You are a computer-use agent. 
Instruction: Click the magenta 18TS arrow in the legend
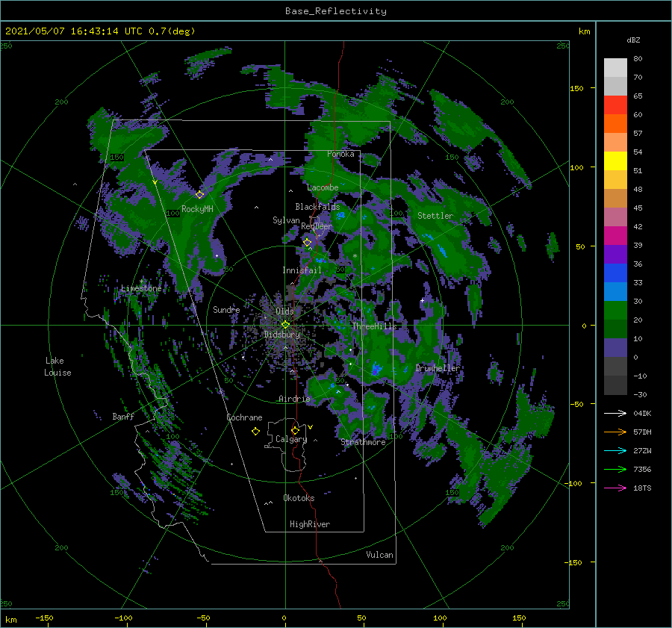pyautogui.click(x=615, y=488)
